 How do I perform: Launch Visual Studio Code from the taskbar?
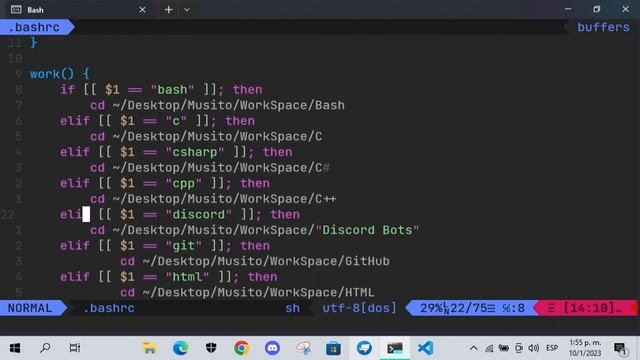tap(425, 348)
